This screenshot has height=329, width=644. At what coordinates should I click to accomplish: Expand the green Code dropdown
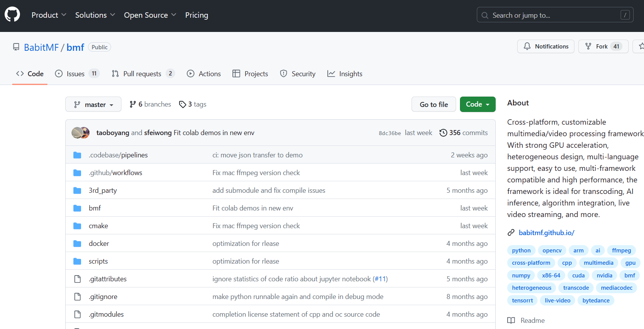(x=477, y=104)
